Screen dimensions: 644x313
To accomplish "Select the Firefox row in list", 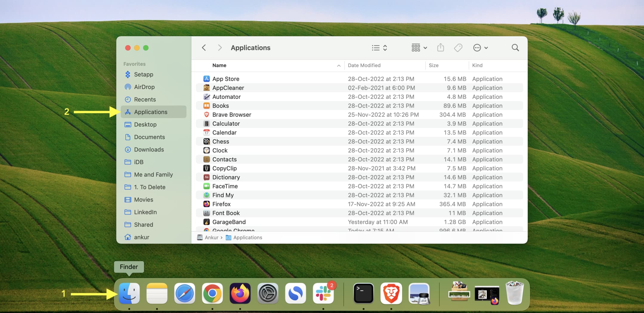I will click(359, 204).
